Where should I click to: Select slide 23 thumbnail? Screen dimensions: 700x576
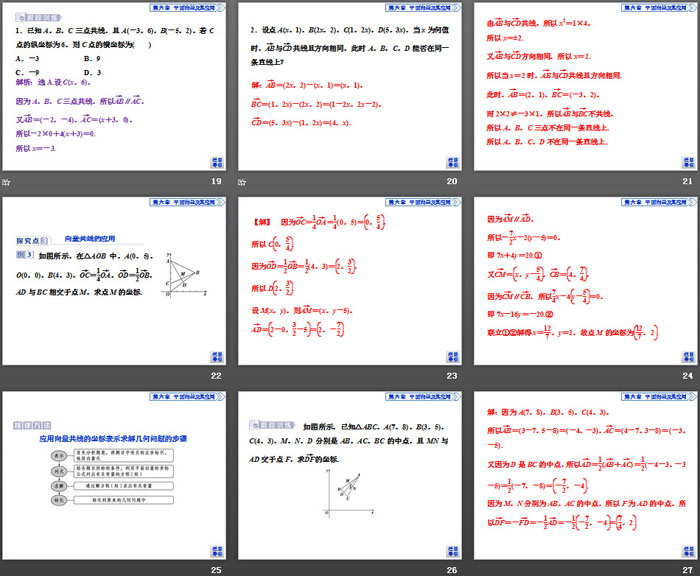(350, 281)
